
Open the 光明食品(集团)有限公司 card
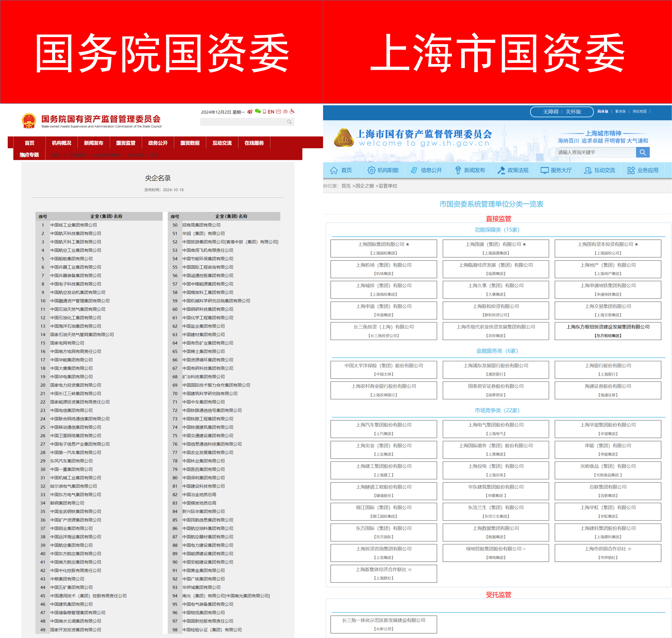coord(608,470)
